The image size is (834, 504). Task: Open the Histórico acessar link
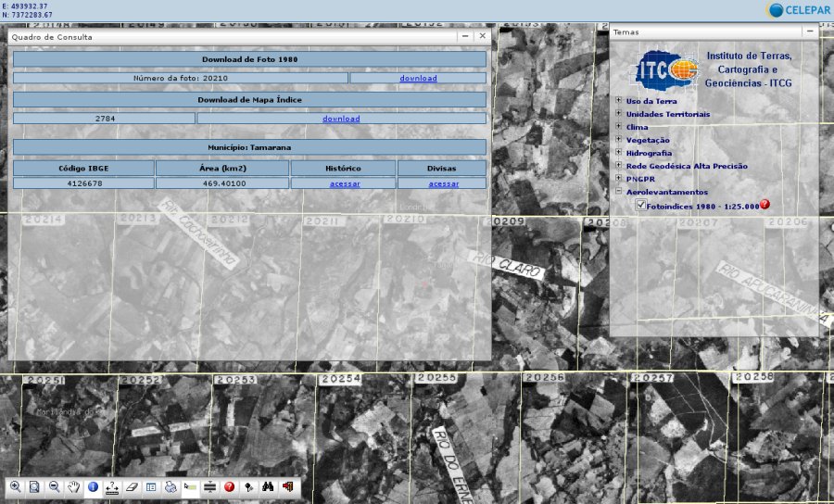(344, 183)
